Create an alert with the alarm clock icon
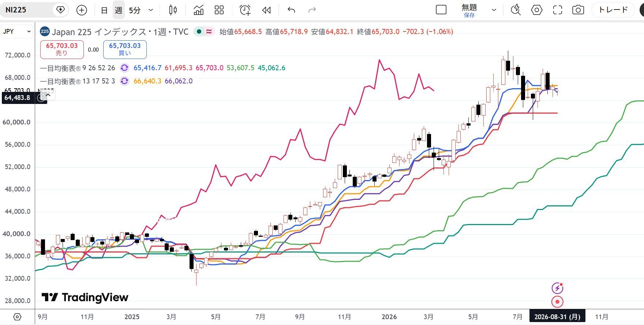 click(x=245, y=10)
